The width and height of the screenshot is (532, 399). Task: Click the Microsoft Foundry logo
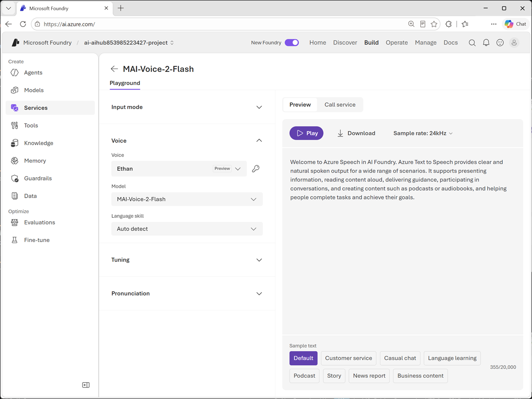(x=16, y=43)
